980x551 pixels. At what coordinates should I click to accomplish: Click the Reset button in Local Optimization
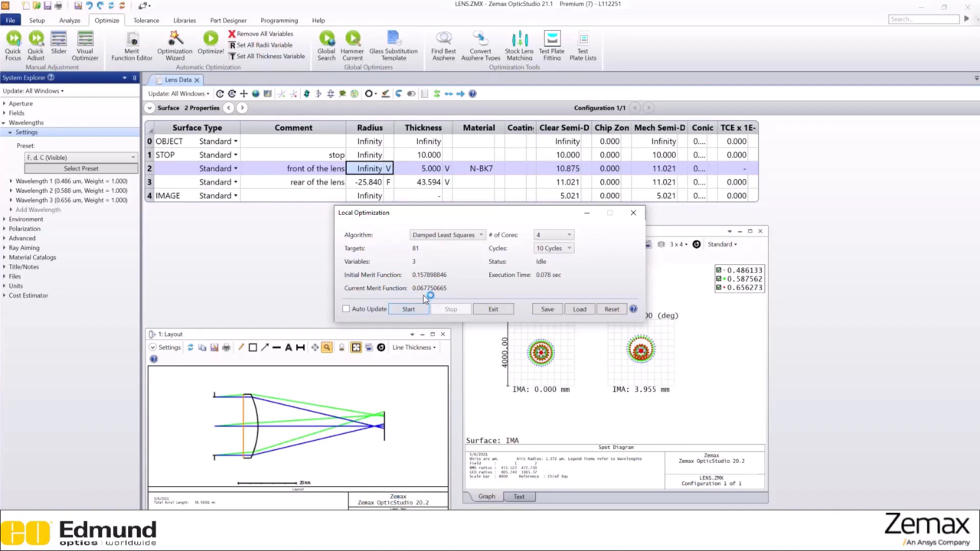click(x=612, y=309)
